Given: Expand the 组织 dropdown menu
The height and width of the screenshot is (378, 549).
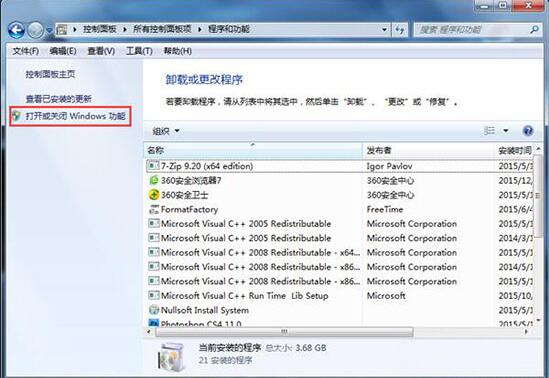Looking at the screenshot, I should pyautogui.click(x=166, y=131).
